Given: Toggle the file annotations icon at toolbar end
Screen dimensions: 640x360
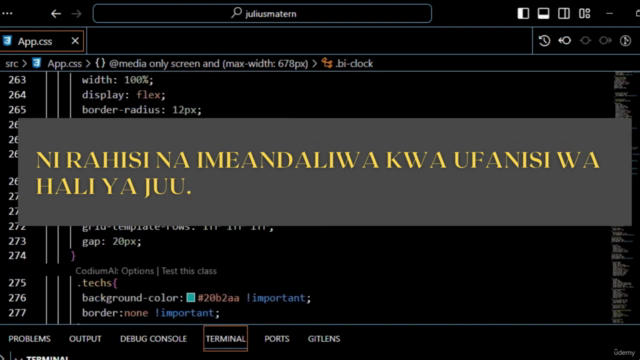Looking at the screenshot, I should [x=625, y=40].
